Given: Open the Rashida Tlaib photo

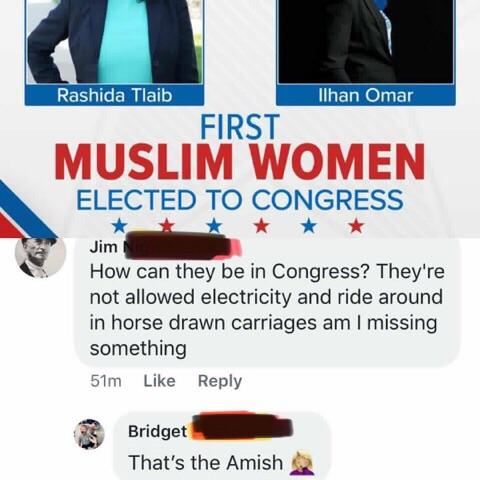Looking at the screenshot, I should pyautogui.click(x=114, y=41).
